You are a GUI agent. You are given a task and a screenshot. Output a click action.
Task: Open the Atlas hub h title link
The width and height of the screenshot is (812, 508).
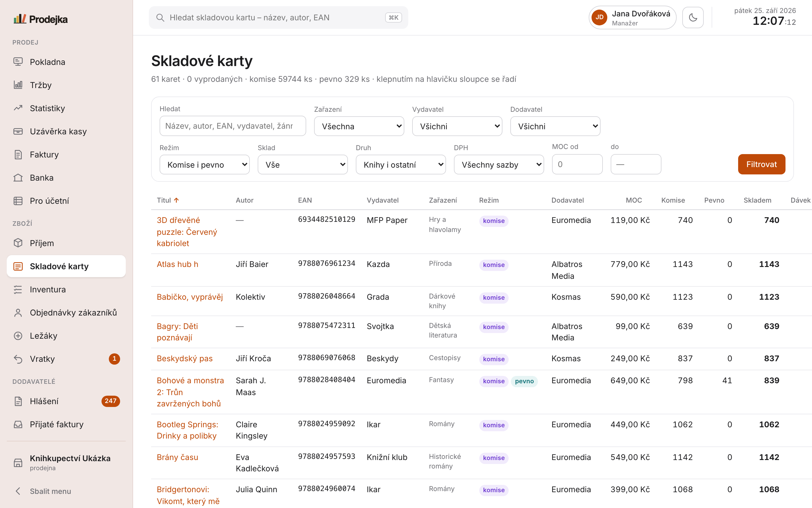click(178, 264)
